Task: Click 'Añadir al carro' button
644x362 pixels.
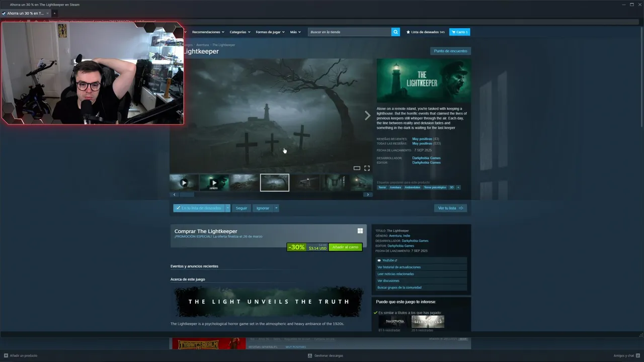Action: tap(345, 247)
